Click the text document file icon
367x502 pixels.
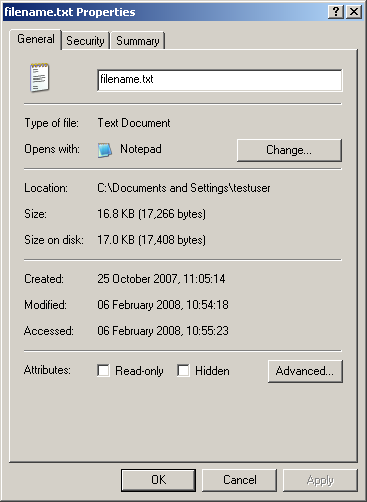(x=39, y=78)
